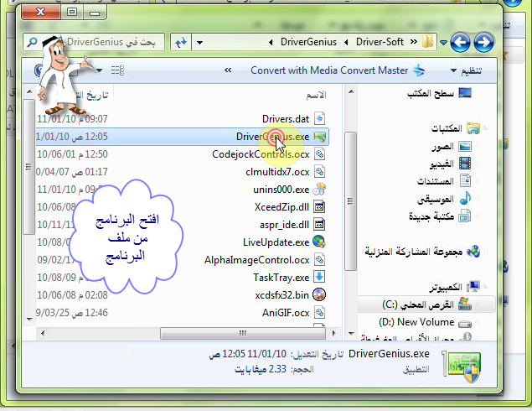Open the address bar history dropdown

200,43
